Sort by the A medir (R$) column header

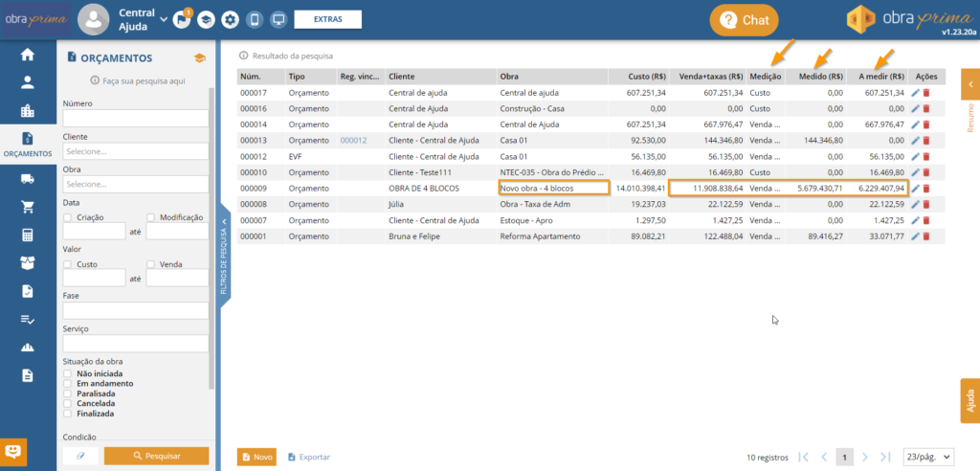pos(877,77)
